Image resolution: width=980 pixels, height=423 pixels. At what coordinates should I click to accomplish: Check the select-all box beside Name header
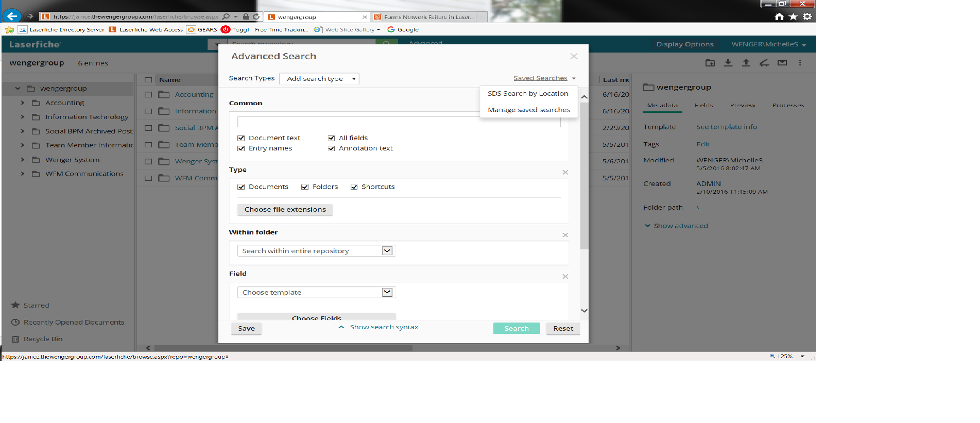coord(148,80)
